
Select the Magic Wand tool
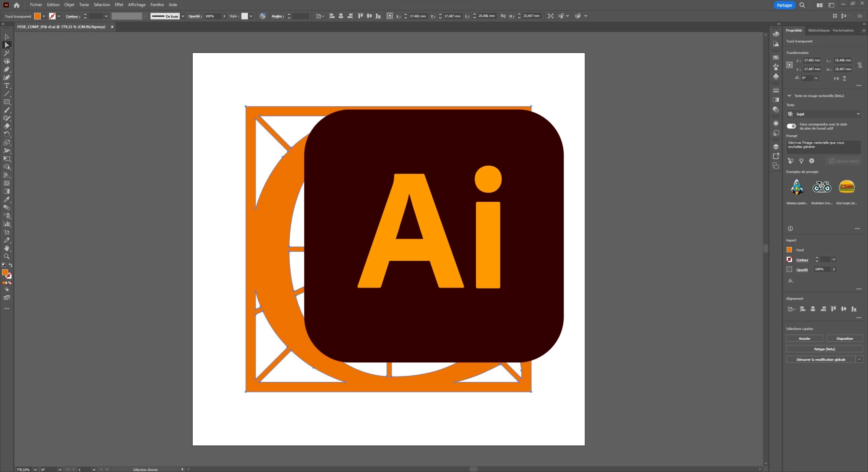click(x=7, y=53)
